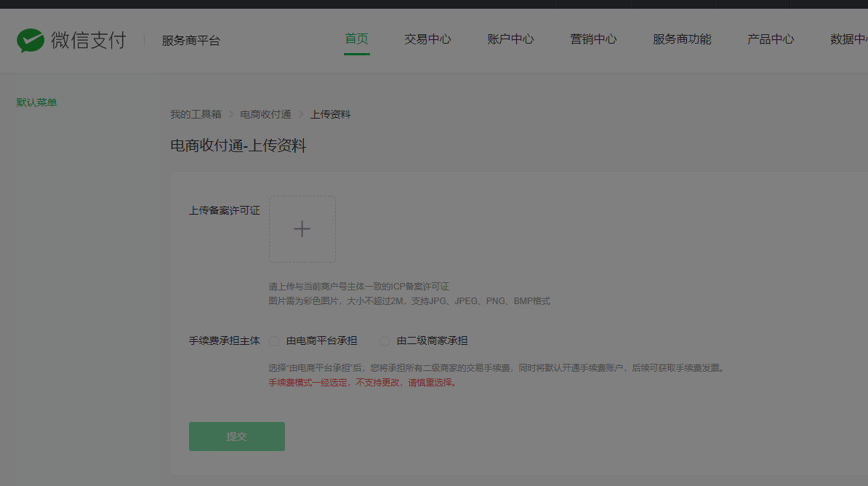Go to 账户中心 in the navigation
The width and height of the screenshot is (868, 486).
[x=510, y=39]
